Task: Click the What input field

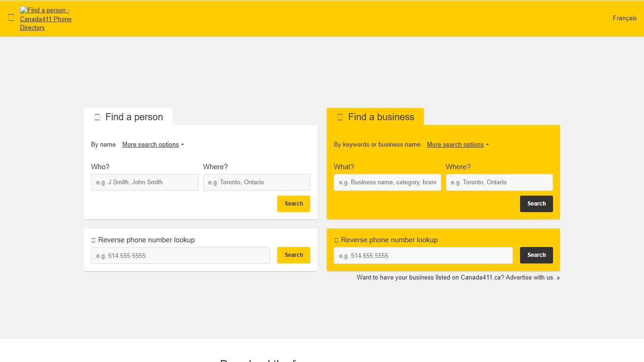Action: click(387, 182)
